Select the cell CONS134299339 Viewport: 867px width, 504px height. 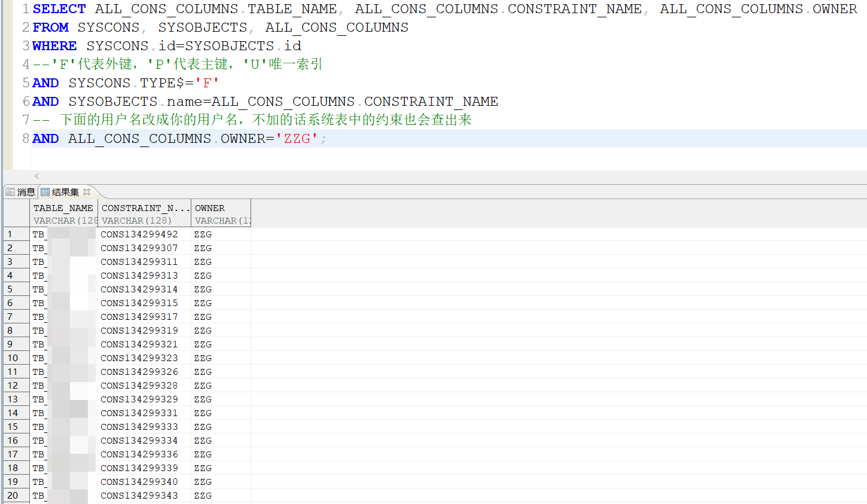(144, 468)
